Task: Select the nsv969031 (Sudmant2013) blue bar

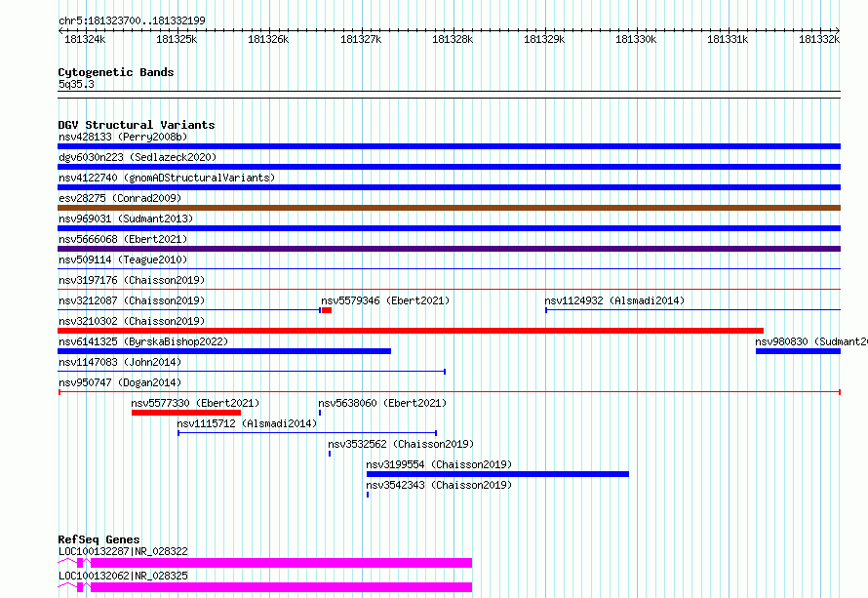Action: click(x=449, y=228)
